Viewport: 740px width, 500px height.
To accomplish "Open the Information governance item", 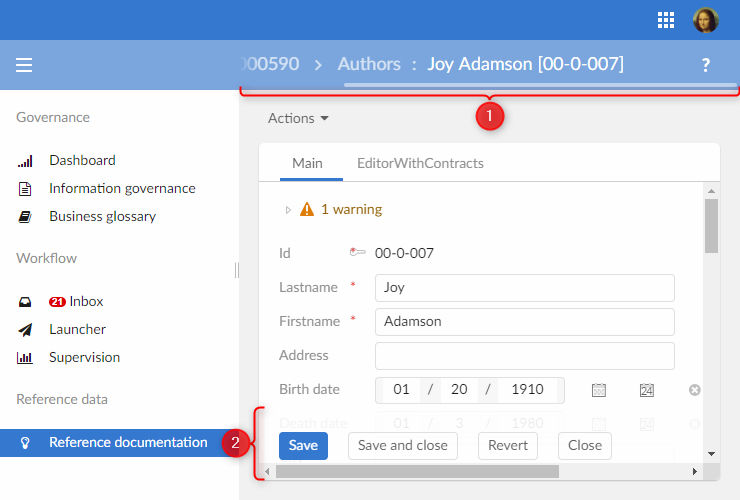I will 122,188.
